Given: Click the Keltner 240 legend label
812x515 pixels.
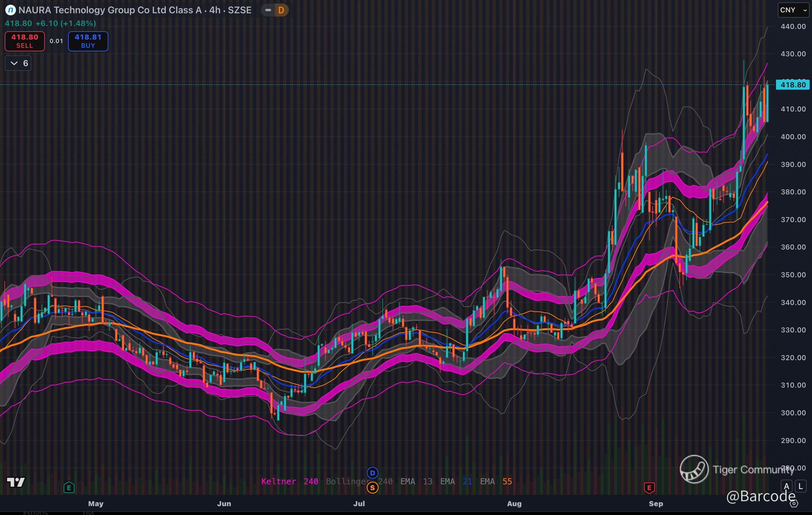Looking at the screenshot, I should click(289, 481).
